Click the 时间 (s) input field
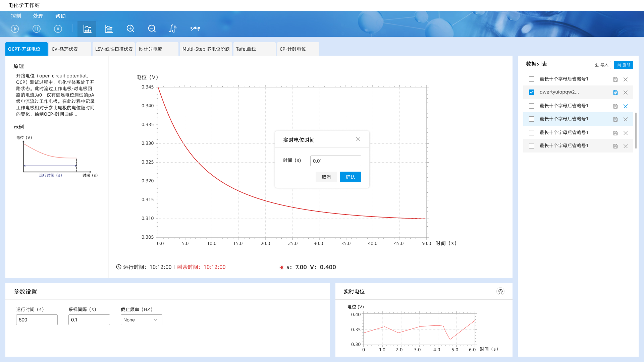Image resolution: width=644 pixels, height=362 pixels. (335, 161)
